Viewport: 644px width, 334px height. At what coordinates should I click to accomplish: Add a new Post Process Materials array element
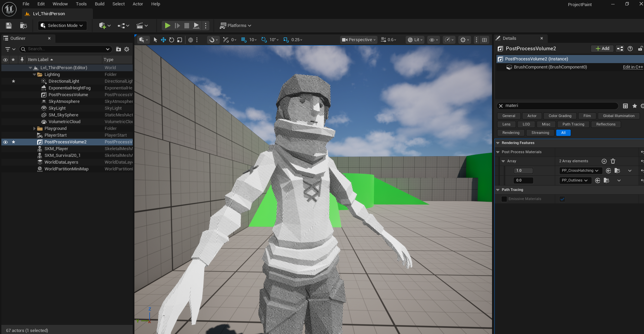pos(604,161)
